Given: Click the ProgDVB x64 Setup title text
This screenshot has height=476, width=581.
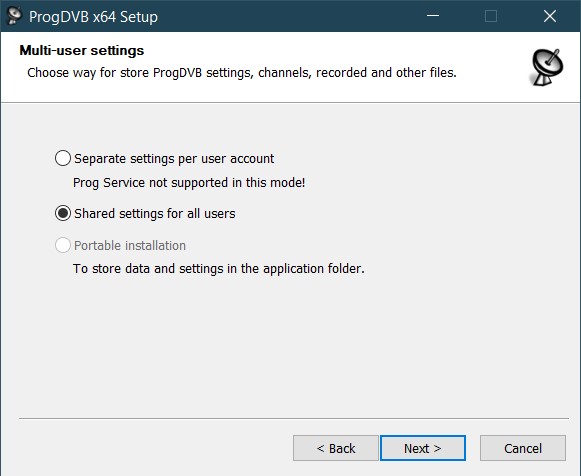Looking at the screenshot, I should [93, 17].
